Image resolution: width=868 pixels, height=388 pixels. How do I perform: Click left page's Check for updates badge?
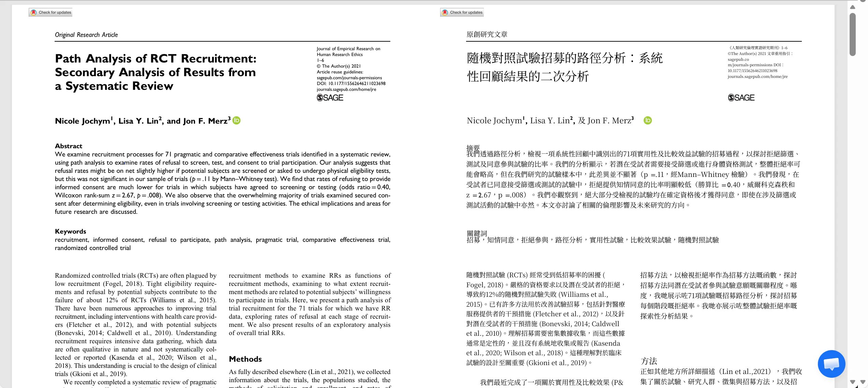tap(51, 13)
